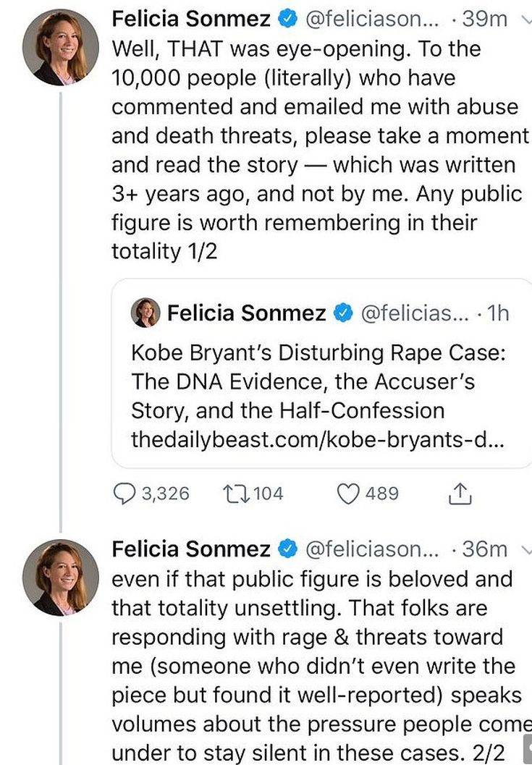This screenshot has height=765, width=532.
Task: Reply to the tweet with 3,326 comments
Action: click(x=126, y=494)
